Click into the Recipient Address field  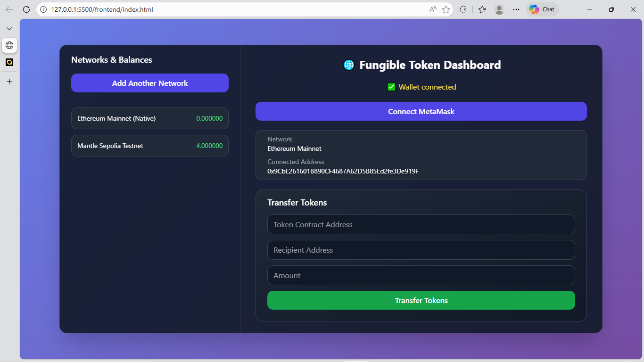421,250
